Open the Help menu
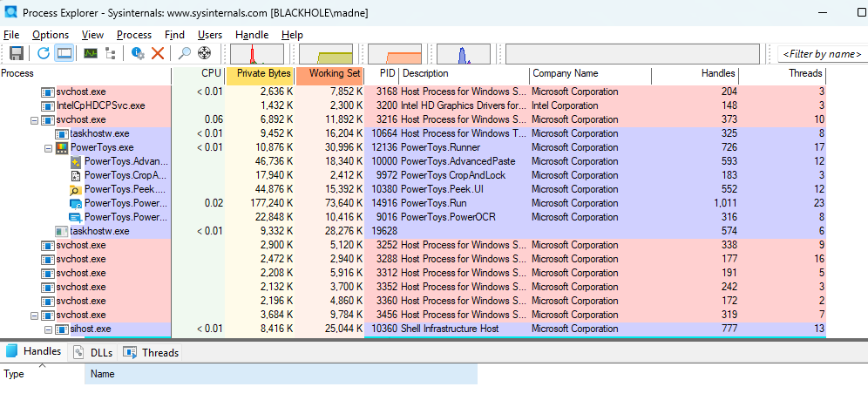This screenshot has height=414, width=868. point(292,35)
